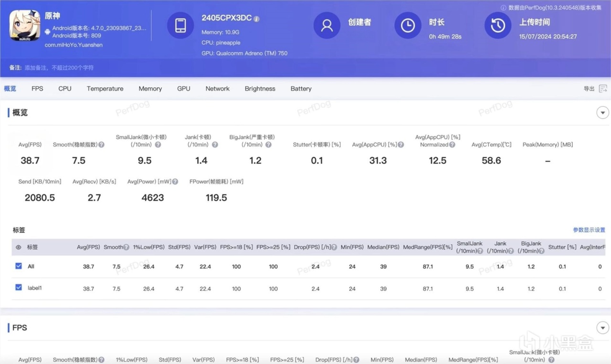Open help for Avg(AppCPU) [%] metric
Screen dimensions: 611x364
coord(401,145)
